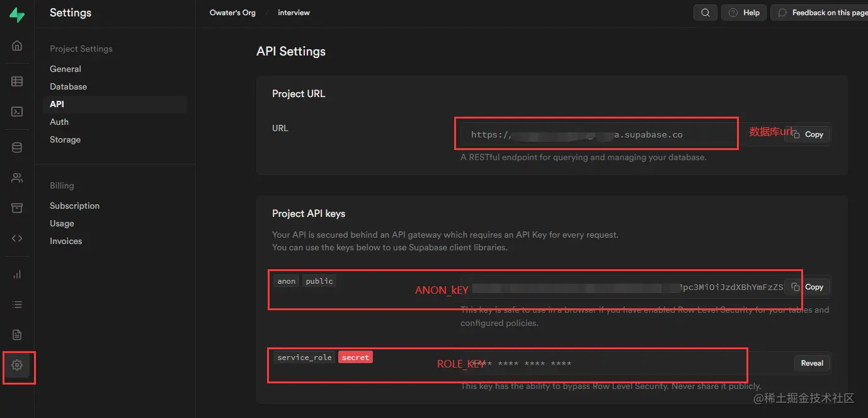The height and width of the screenshot is (418, 868).
Task: Click the interview project breadcrumb
Action: click(294, 13)
